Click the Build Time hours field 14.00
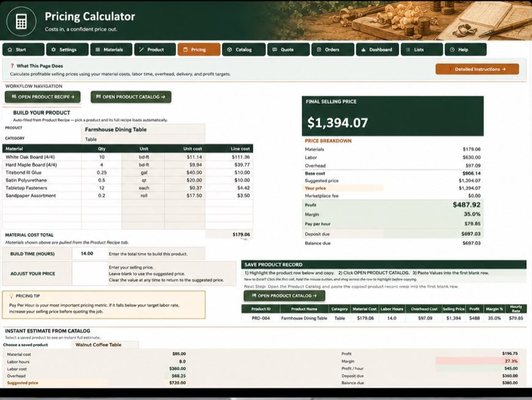This screenshot has width=532, height=400. click(90, 253)
